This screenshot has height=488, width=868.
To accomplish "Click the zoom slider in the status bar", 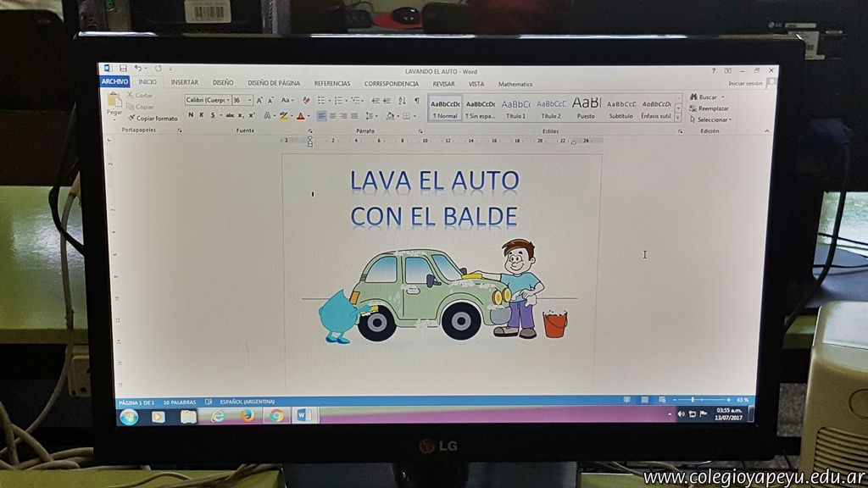I will point(693,400).
